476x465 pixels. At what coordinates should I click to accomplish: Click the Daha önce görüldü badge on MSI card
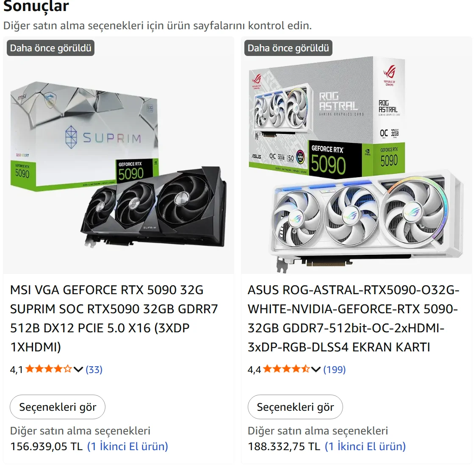[x=51, y=48]
